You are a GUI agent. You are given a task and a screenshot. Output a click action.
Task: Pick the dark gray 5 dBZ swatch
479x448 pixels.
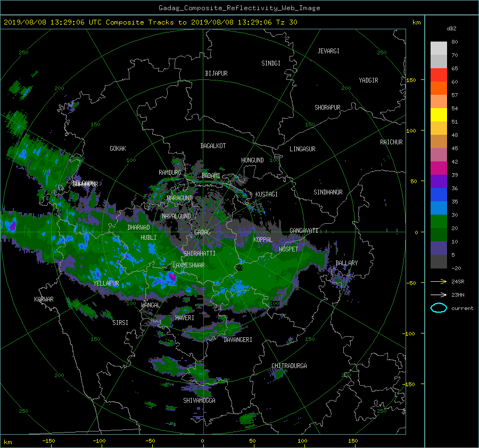(439, 261)
